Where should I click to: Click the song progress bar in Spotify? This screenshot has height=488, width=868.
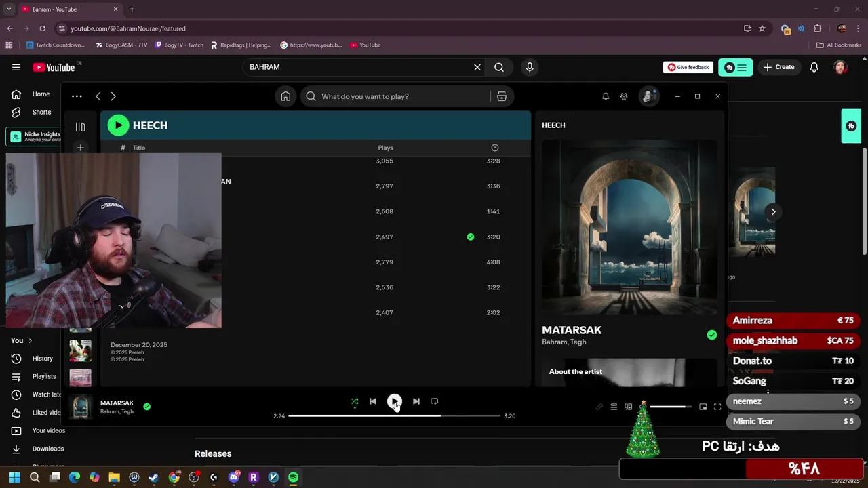coord(394,415)
